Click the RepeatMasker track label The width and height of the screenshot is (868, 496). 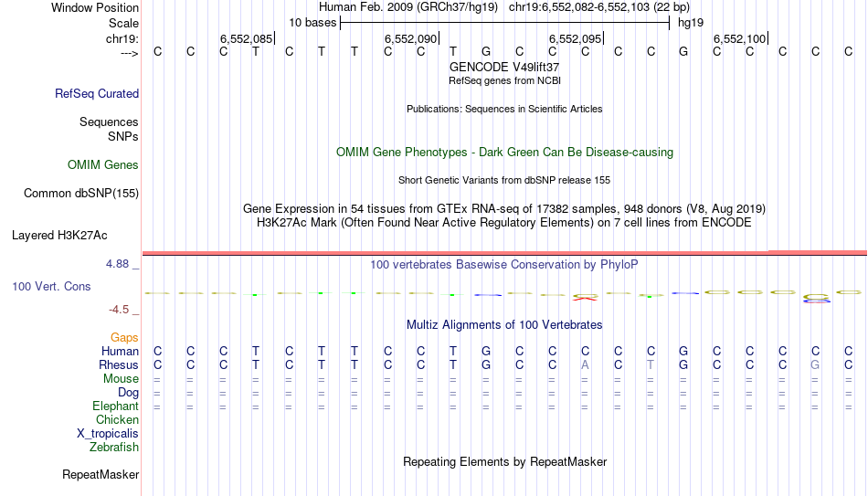pyautogui.click(x=101, y=474)
